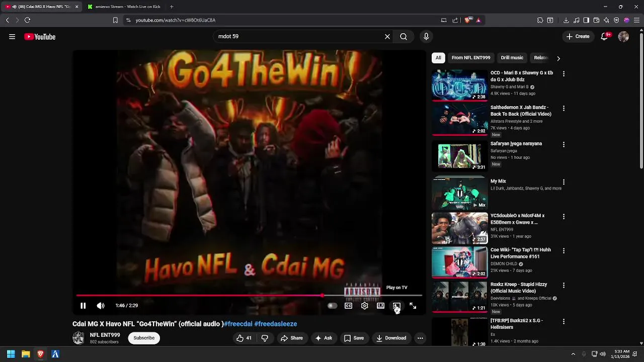Dislike the video
The width and height of the screenshot is (644, 362).
click(265, 338)
